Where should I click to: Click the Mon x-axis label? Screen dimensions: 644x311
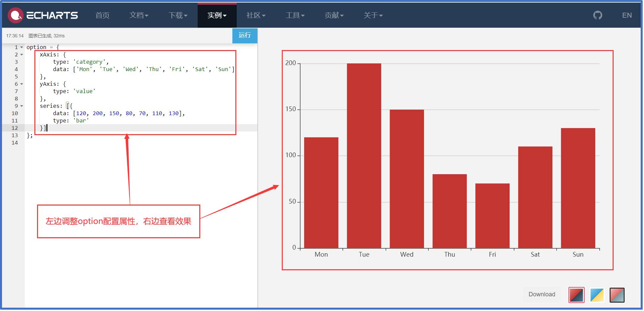click(321, 255)
